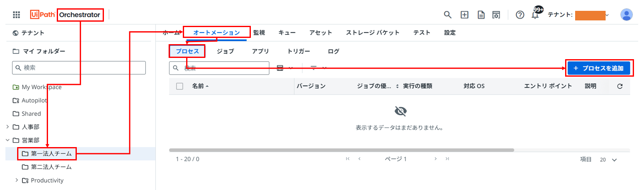
Task: Open the notifications bell icon
Action: click(535, 15)
